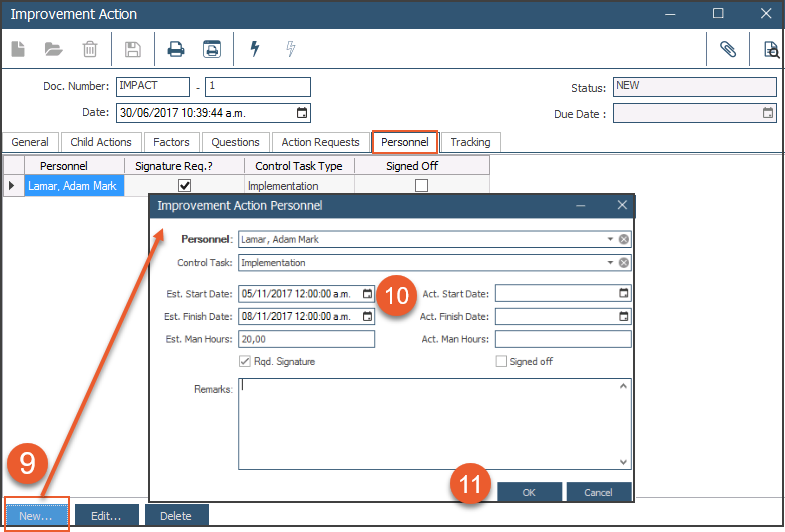Switch to the Personnel tab
Viewport: 785px width, 532px height.
(405, 142)
